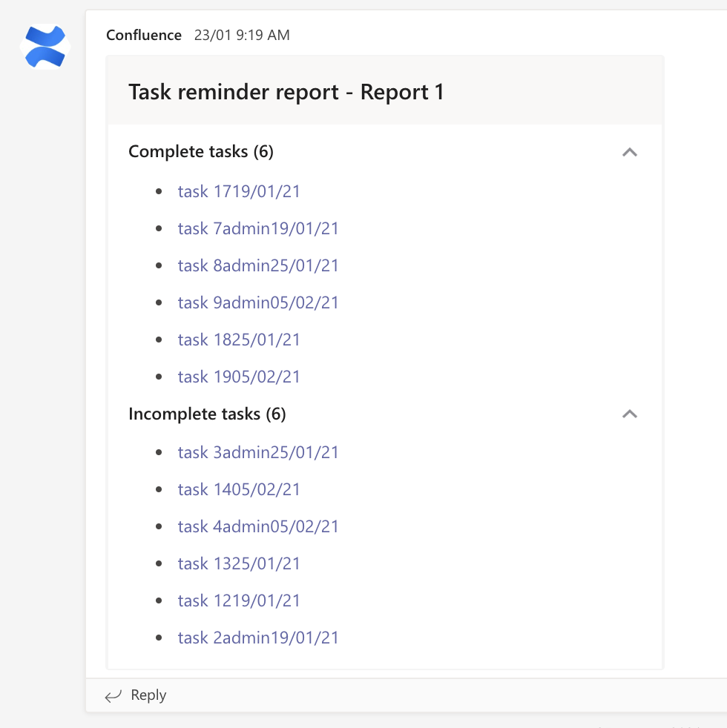Open the task 1905/02/21 link

click(239, 377)
